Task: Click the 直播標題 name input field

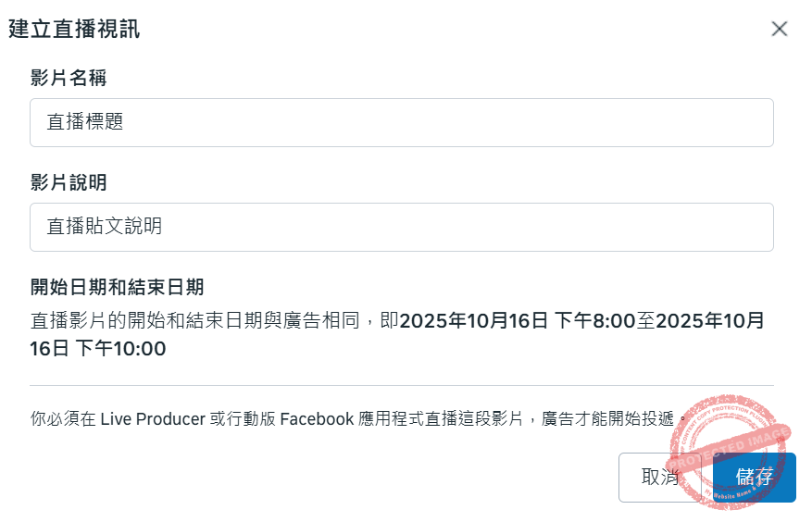Action: click(x=401, y=122)
